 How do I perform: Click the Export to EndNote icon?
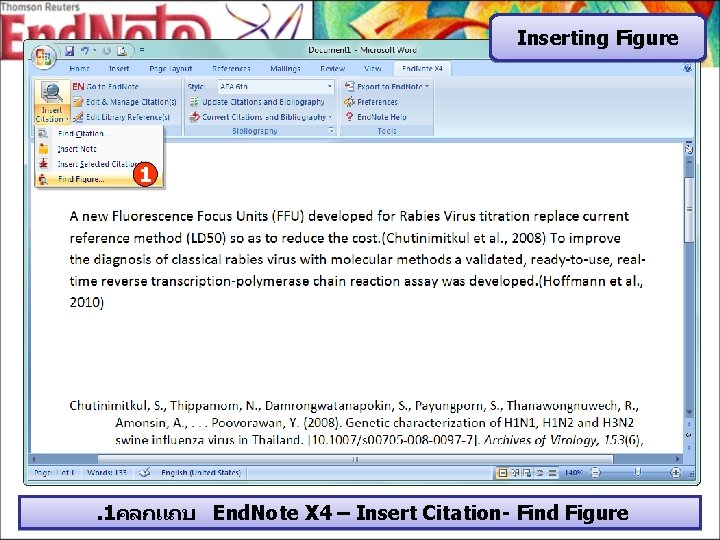click(349, 86)
